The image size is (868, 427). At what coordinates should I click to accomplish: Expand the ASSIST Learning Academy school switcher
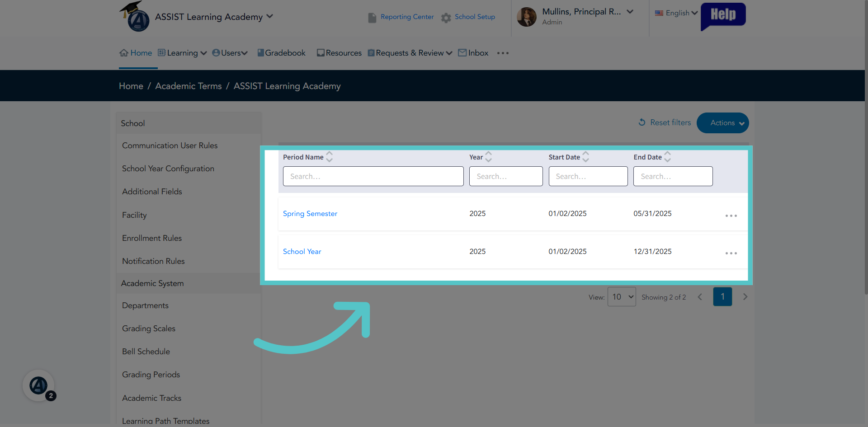point(214,17)
